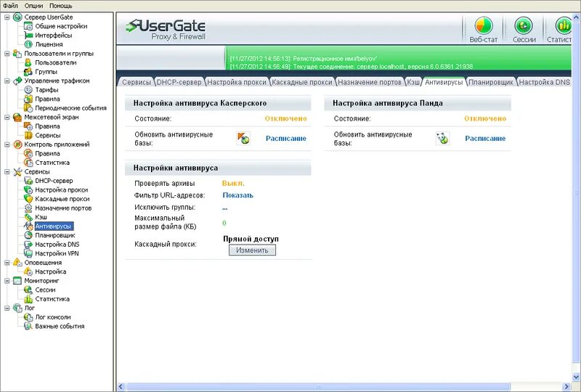Click the Сервер UserGate root icon
Image resolution: width=581 pixels, height=392 pixels.
point(17,17)
